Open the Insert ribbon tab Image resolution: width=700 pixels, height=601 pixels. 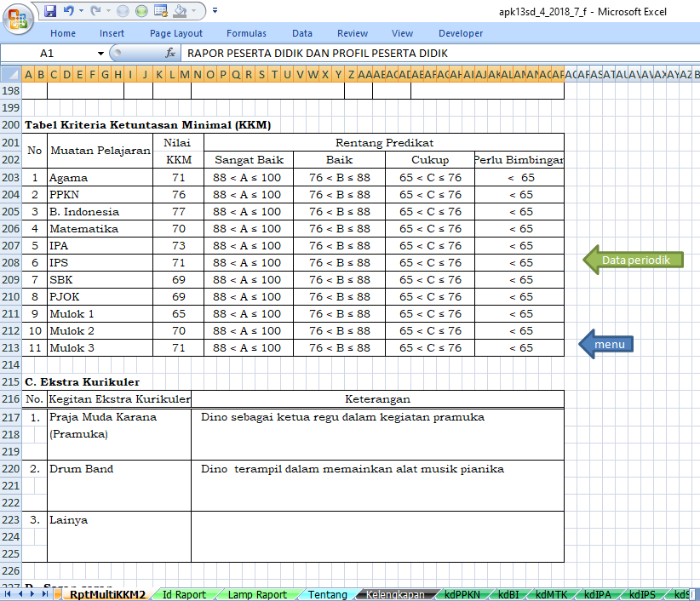(x=112, y=33)
